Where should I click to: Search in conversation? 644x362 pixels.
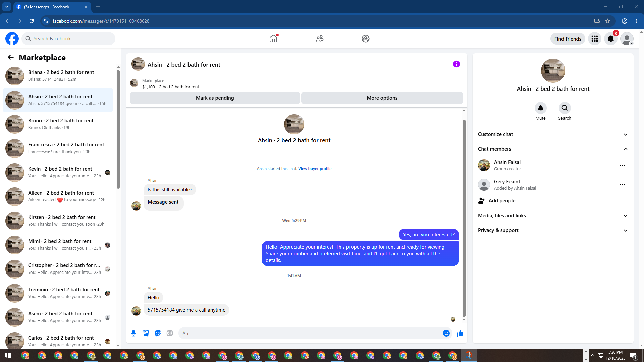click(x=565, y=108)
